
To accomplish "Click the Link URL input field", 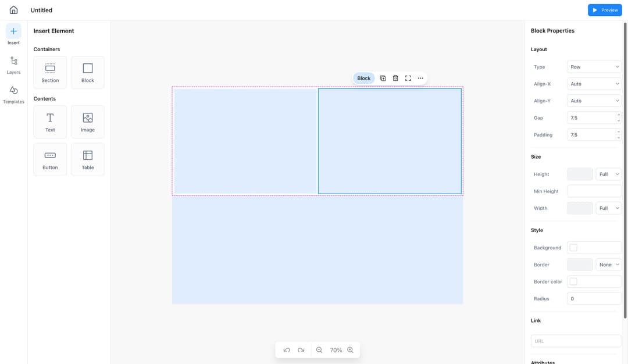I will 576,341.
